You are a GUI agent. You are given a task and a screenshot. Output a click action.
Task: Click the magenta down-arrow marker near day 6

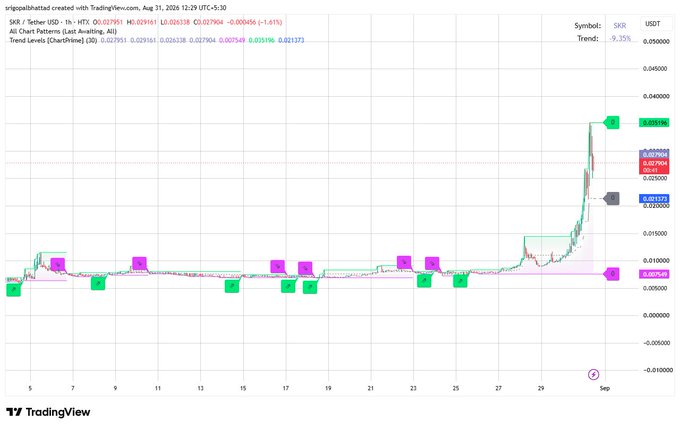pos(58,264)
